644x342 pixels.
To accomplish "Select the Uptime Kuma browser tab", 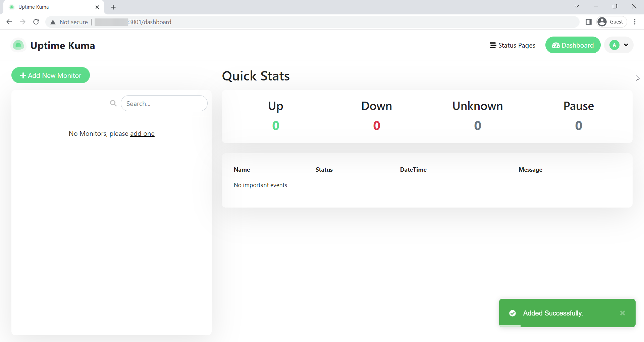I will click(x=54, y=7).
